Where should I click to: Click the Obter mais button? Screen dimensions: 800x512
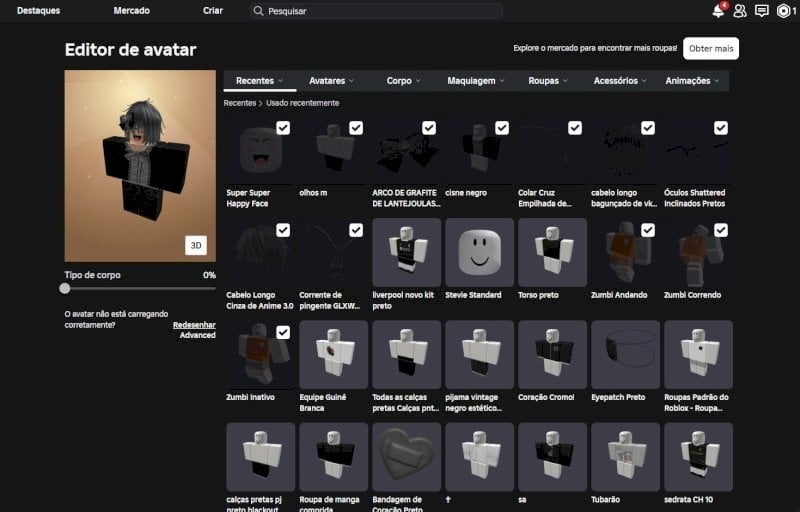point(711,48)
